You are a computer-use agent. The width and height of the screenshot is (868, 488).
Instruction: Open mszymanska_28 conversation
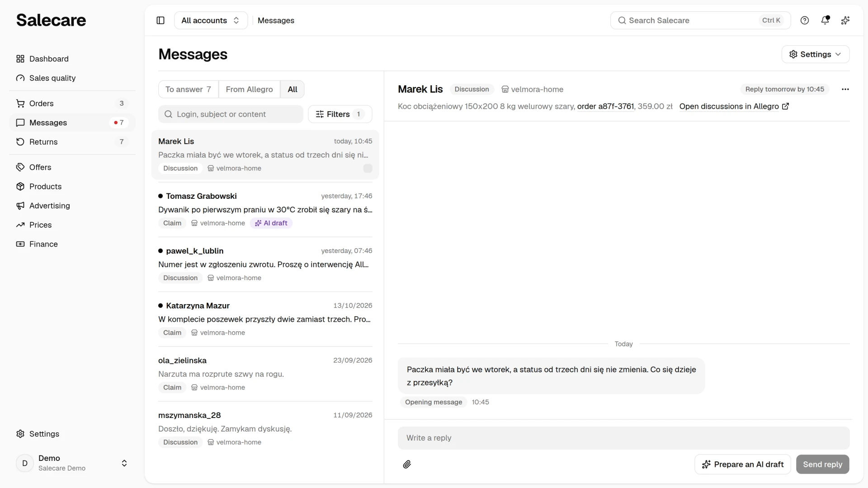(x=265, y=428)
